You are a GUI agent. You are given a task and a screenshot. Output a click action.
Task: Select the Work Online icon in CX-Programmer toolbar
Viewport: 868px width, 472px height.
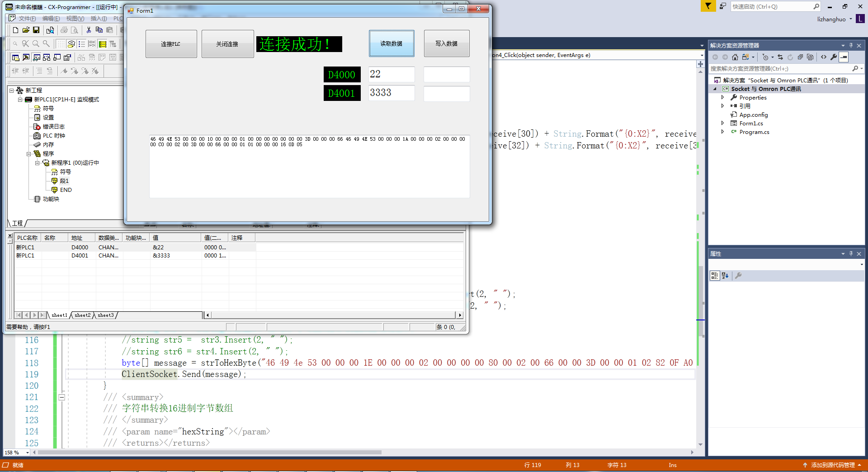(x=16, y=58)
